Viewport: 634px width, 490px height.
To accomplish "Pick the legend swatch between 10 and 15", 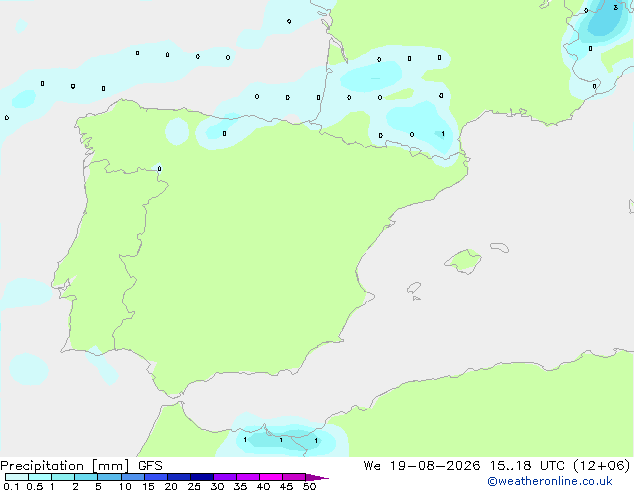I will pyautogui.click(x=132, y=477).
